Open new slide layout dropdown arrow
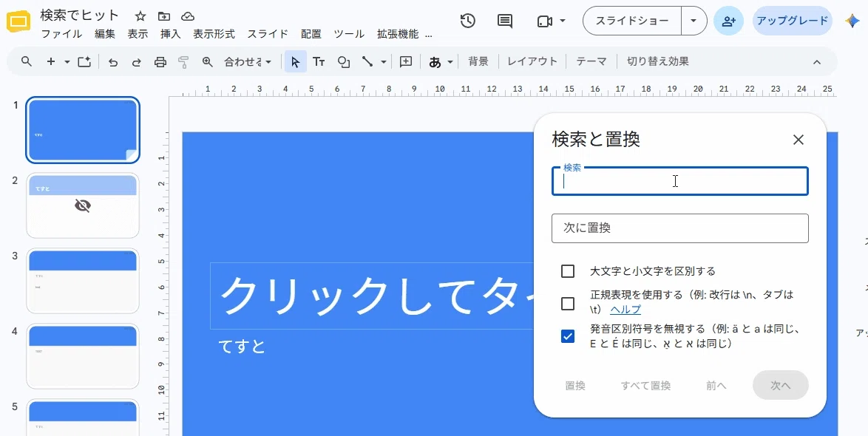 (x=67, y=62)
